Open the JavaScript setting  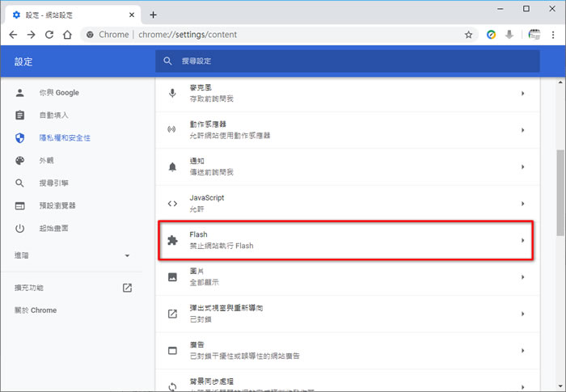[x=348, y=204]
